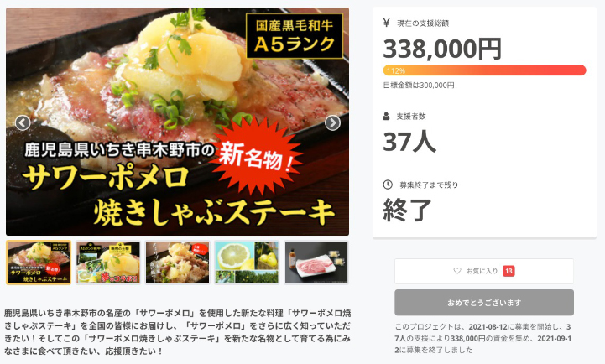The height and width of the screenshot is (364, 605).
Task: Show the previous carousel image
Action: [x=23, y=123]
